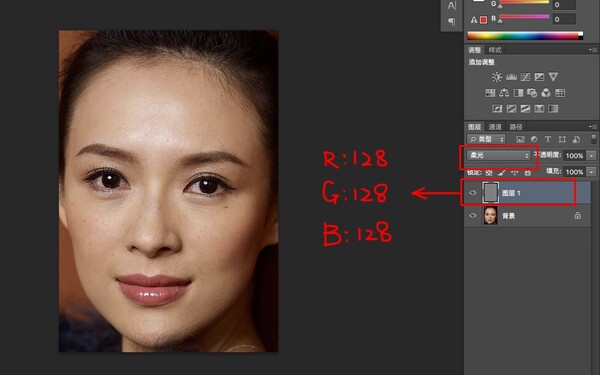Open the layers panel flyout menu
Viewport: 600px width, 375px height.
pos(593,126)
